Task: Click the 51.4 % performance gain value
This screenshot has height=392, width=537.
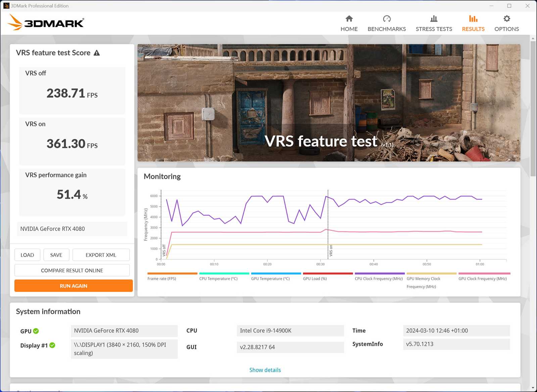Action: click(x=72, y=194)
